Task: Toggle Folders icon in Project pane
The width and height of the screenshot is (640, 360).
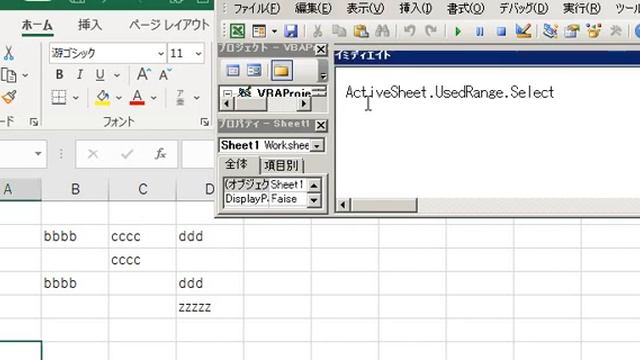Action: [281, 71]
